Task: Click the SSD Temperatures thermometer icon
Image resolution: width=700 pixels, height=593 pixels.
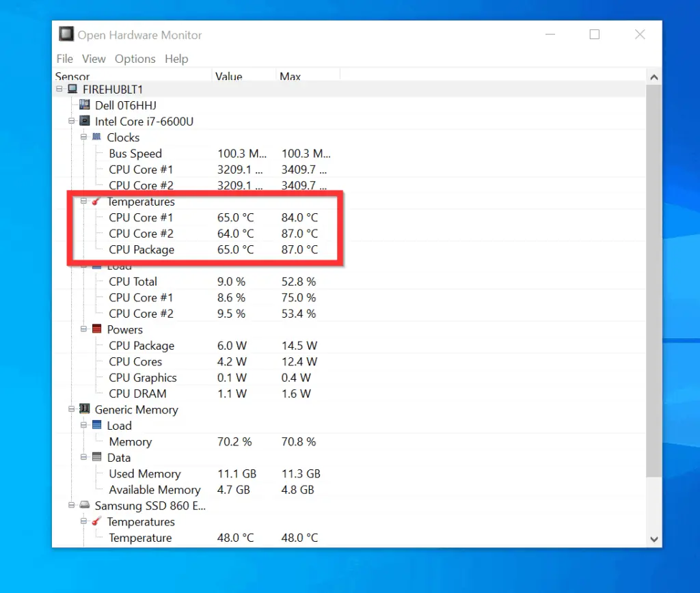Action: tap(96, 521)
